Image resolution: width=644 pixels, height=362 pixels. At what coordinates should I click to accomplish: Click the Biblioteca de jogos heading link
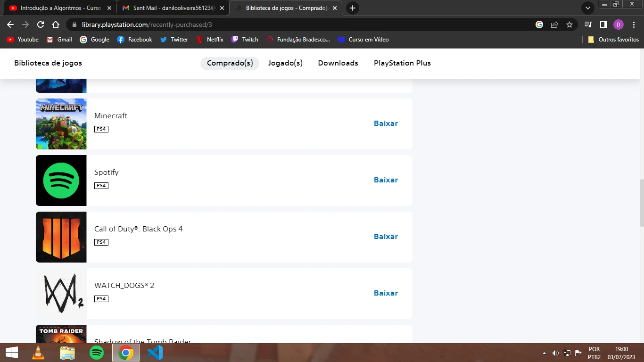[x=48, y=63]
